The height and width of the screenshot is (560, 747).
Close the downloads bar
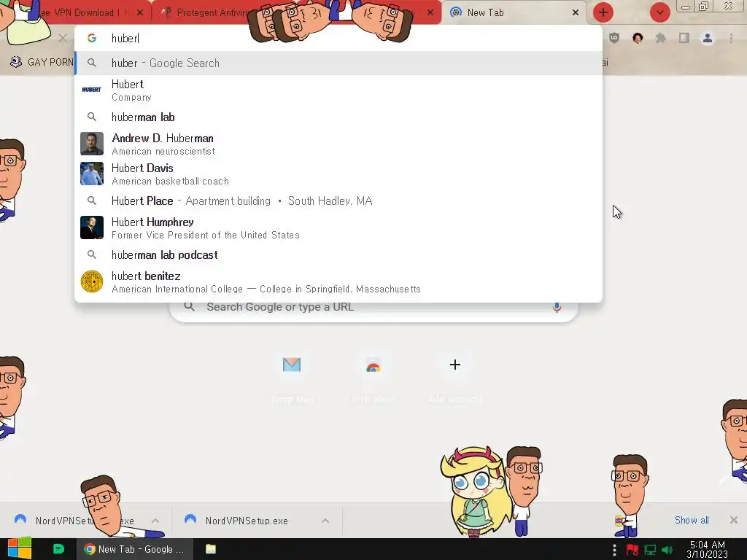coord(734,520)
